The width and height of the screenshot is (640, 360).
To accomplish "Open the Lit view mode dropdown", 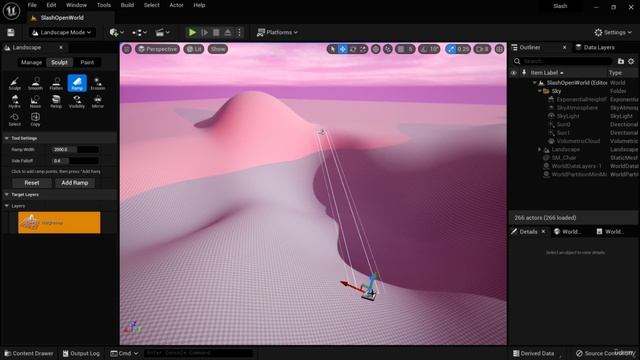I will click(194, 49).
